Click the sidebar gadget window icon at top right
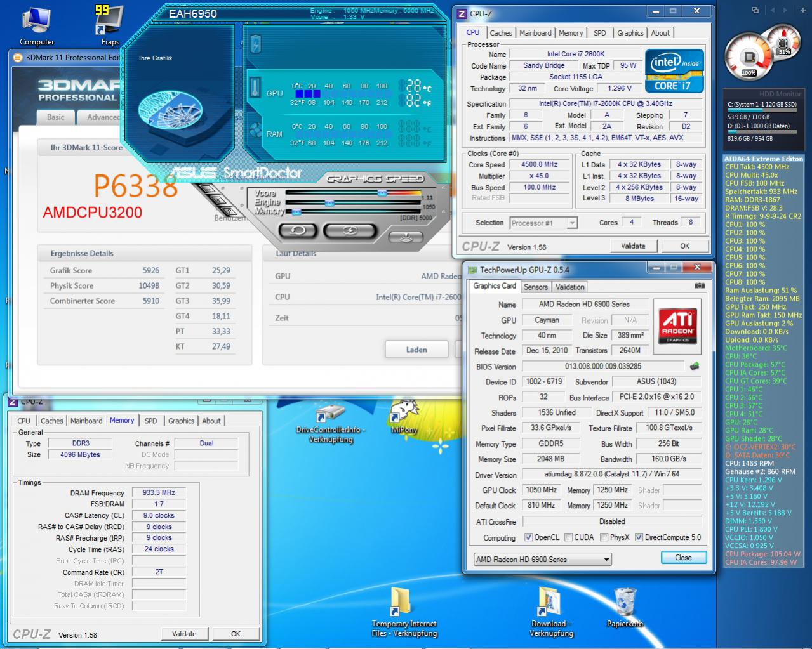The width and height of the screenshot is (812, 649). point(755,10)
